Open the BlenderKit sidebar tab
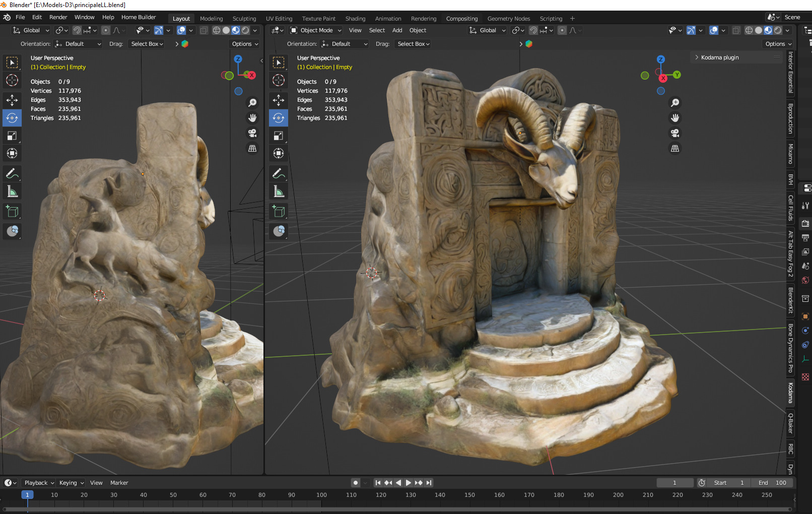Image resolution: width=812 pixels, height=514 pixels. (791, 301)
